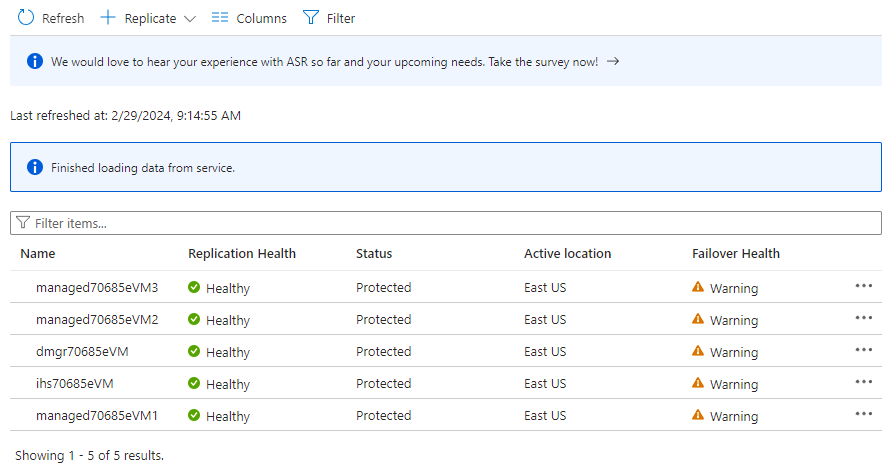Follow the ASR survey arrow link
Viewport: 896px width, 475px height.
click(613, 61)
